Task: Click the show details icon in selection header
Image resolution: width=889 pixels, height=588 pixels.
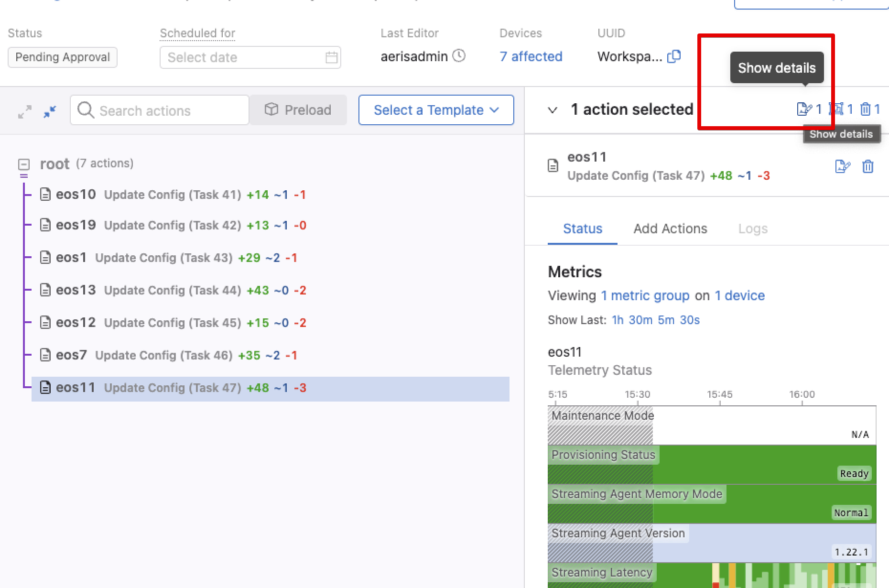Action: [x=804, y=109]
